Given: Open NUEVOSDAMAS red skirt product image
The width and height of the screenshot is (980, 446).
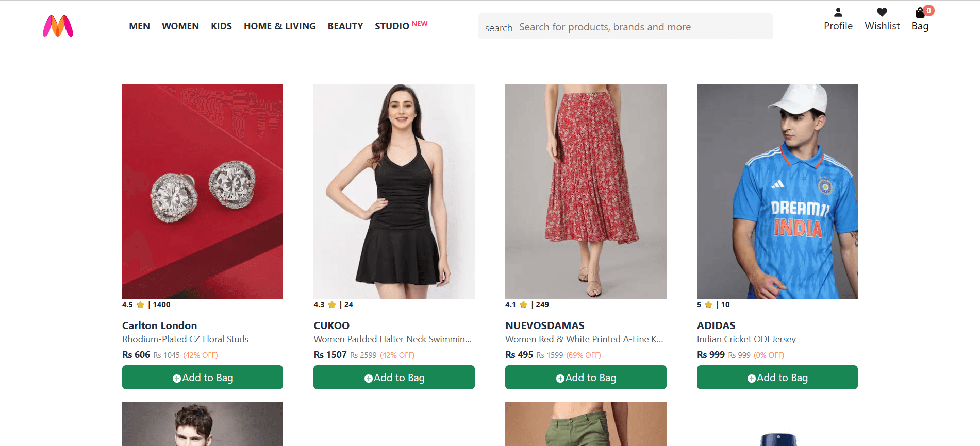Looking at the screenshot, I should [586, 191].
